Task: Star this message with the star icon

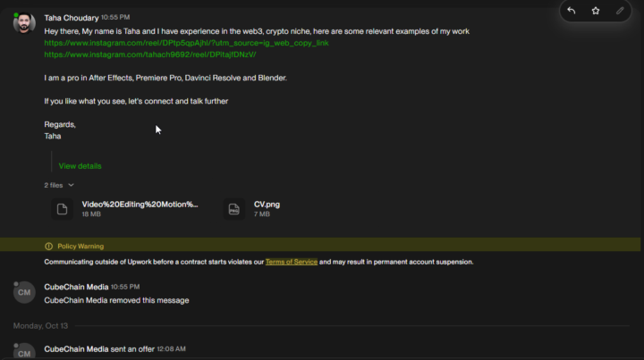Action: [x=596, y=11]
